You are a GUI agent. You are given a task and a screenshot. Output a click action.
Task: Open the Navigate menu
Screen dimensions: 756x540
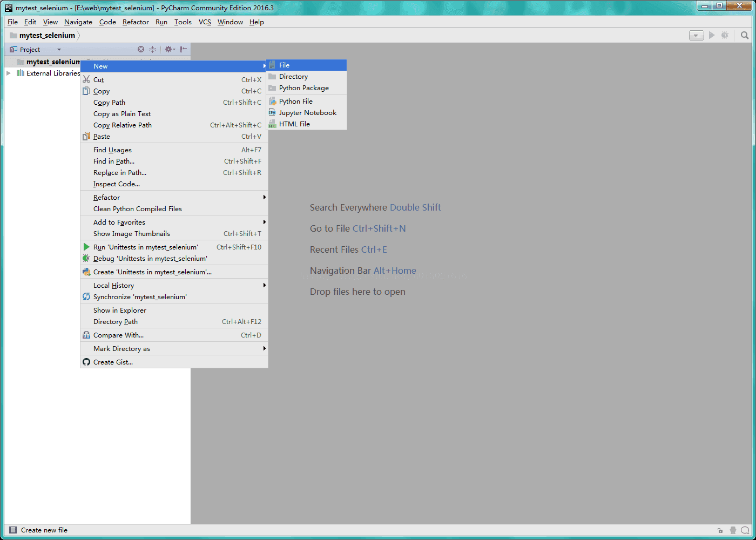[78, 22]
